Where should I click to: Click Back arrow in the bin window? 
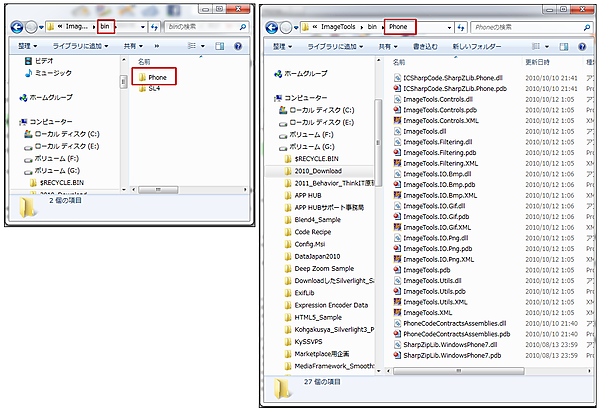[x=17, y=27]
